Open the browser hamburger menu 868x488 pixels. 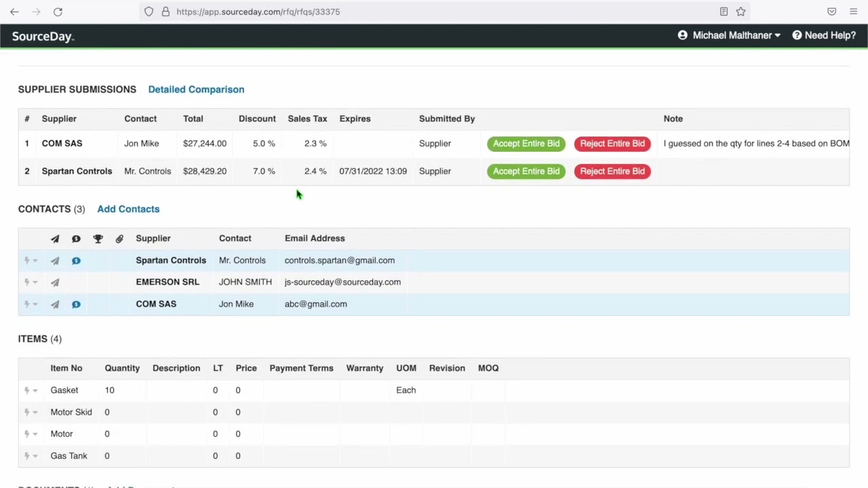click(853, 12)
